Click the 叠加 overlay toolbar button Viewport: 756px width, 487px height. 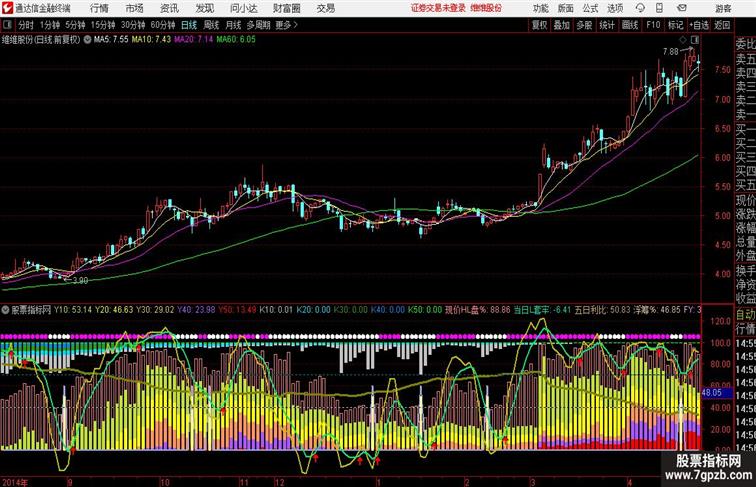[561, 25]
